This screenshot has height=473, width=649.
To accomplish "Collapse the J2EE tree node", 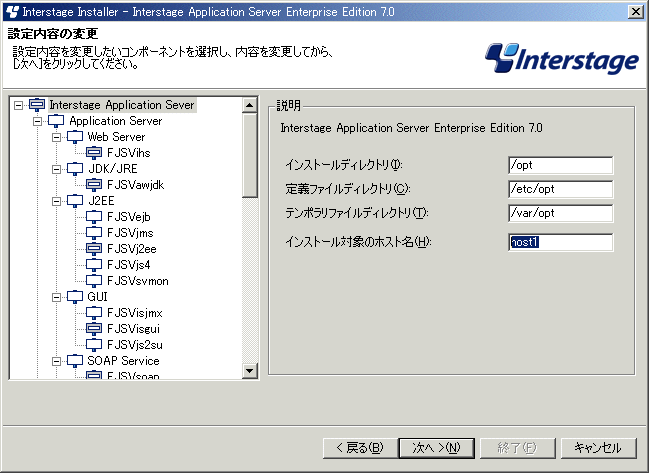I will click(56, 201).
